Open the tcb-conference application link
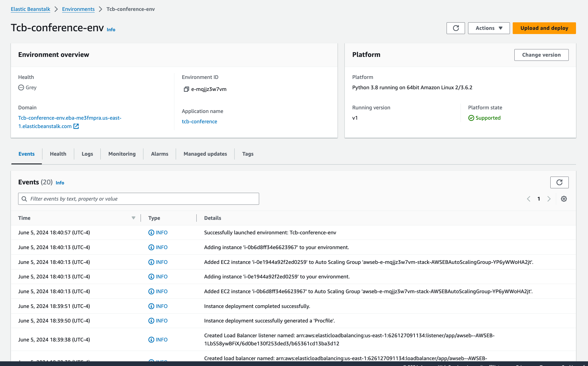This screenshot has height=366, width=588. [199, 122]
